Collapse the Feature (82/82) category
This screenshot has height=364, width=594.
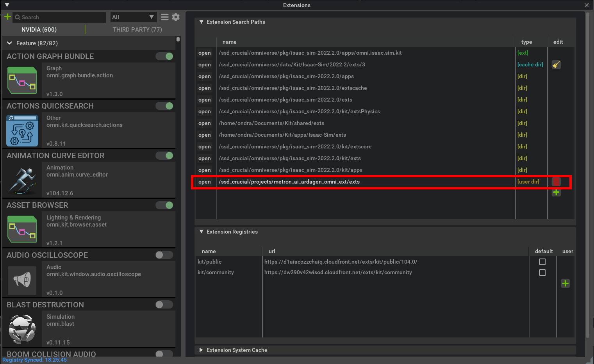tap(9, 43)
